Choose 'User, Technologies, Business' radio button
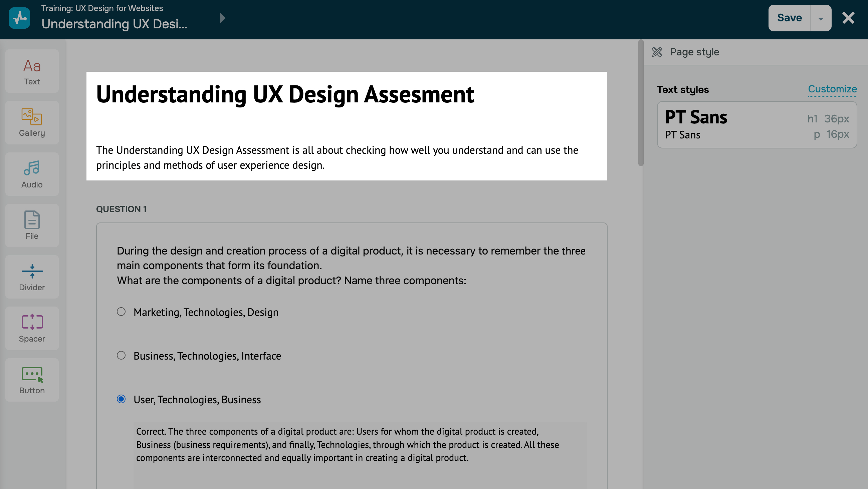 click(121, 399)
